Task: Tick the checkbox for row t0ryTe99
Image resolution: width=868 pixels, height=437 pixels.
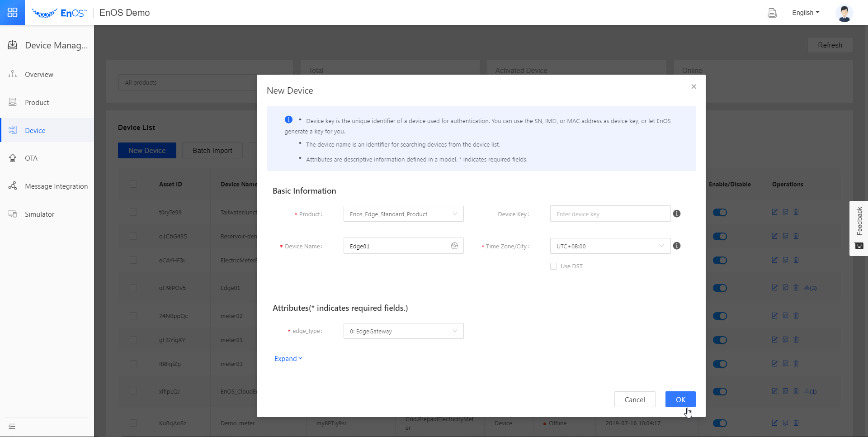Action: pos(133,212)
